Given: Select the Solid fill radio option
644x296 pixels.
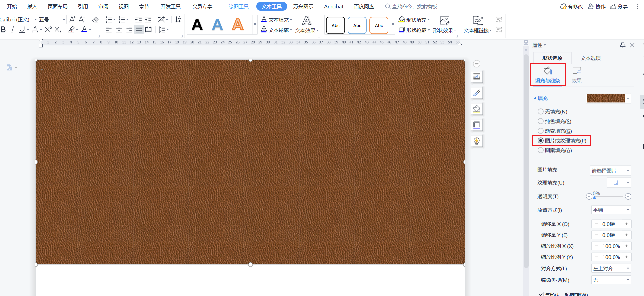Looking at the screenshot, I should [541, 121].
